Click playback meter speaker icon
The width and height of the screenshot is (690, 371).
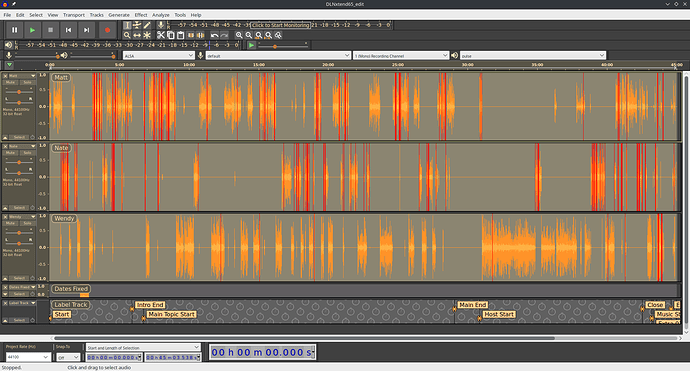8,44
